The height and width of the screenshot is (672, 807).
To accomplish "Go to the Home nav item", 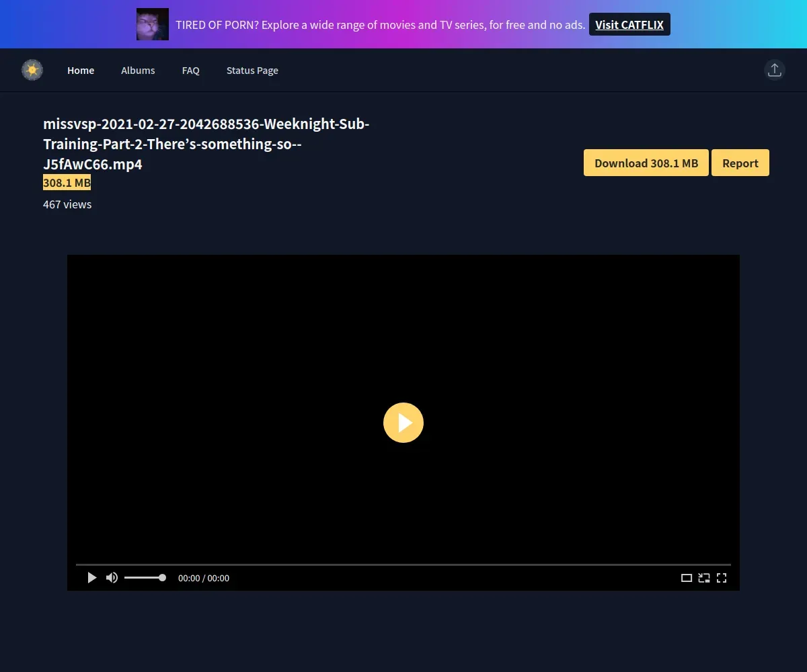I will coord(81,71).
